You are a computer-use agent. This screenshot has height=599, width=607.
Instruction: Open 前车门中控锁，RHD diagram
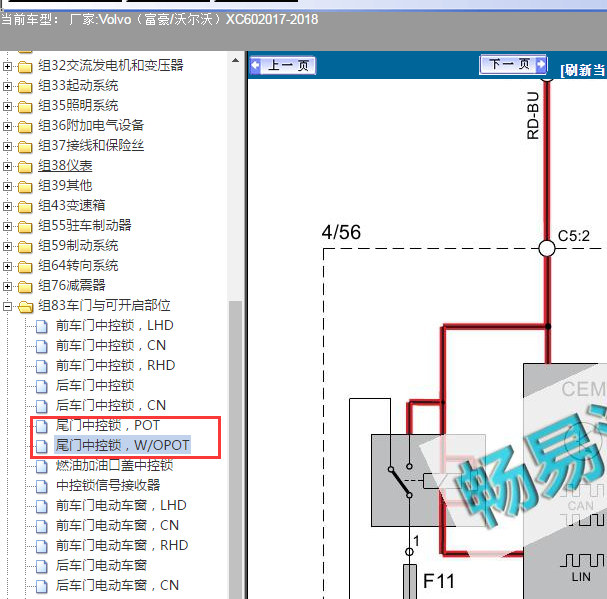point(115,365)
